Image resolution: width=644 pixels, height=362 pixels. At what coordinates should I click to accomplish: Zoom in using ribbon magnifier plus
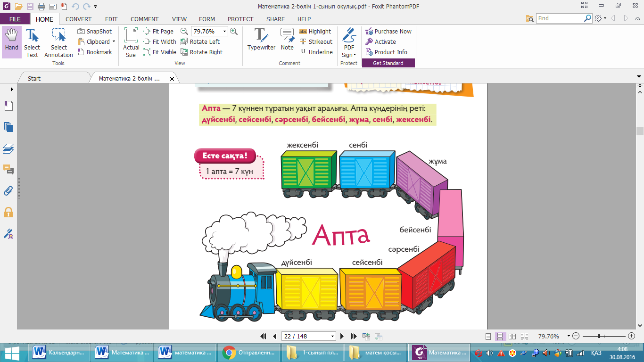(234, 31)
